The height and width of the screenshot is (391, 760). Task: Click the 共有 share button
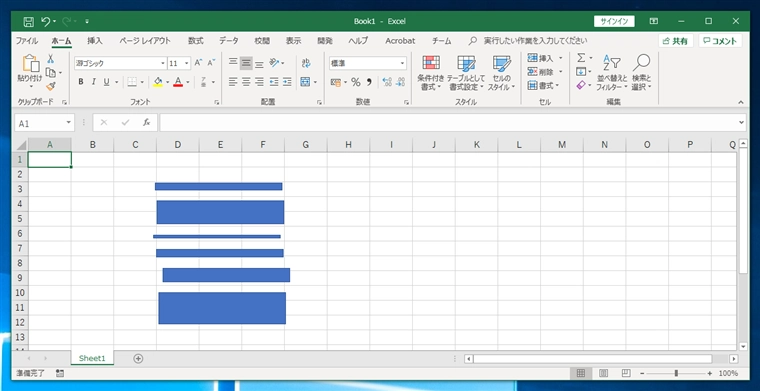(x=676, y=41)
